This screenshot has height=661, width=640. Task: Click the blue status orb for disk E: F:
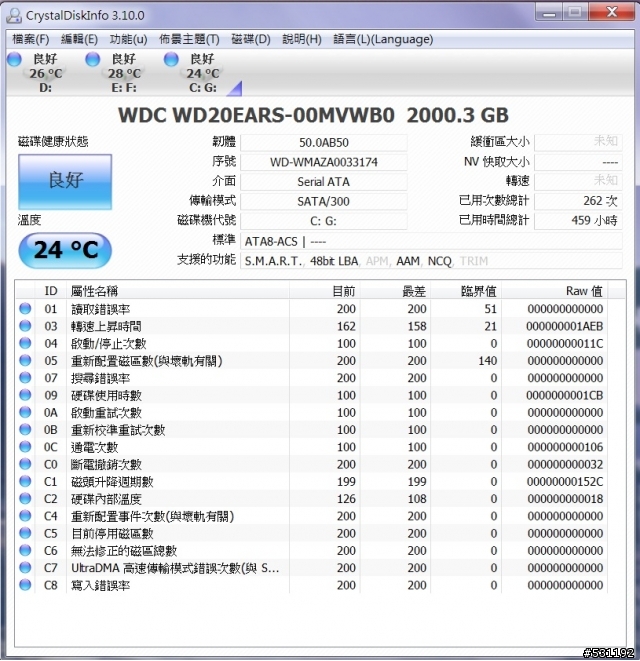[x=93, y=59]
